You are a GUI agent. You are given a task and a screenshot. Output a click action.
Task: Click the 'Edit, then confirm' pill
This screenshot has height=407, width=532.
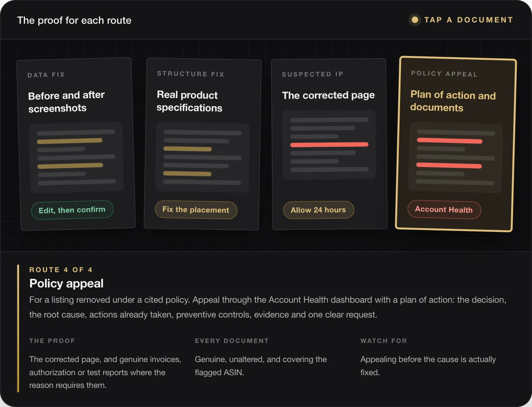72,210
